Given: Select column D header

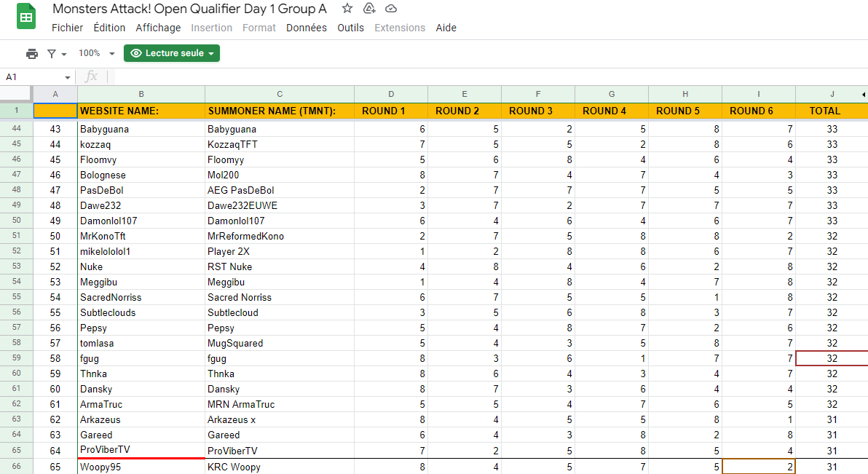Looking at the screenshot, I should [x=391, y=94].
